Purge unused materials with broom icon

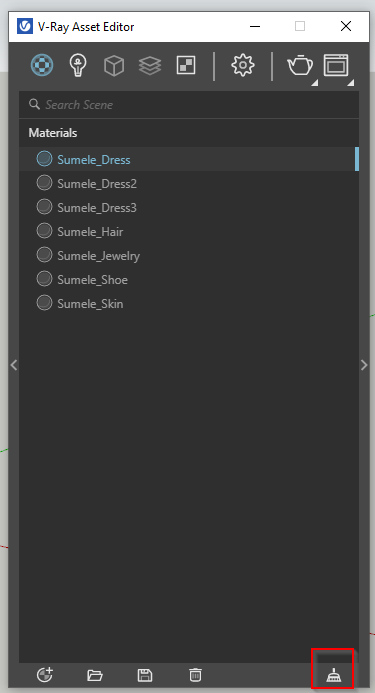click(x=333, y=675)
